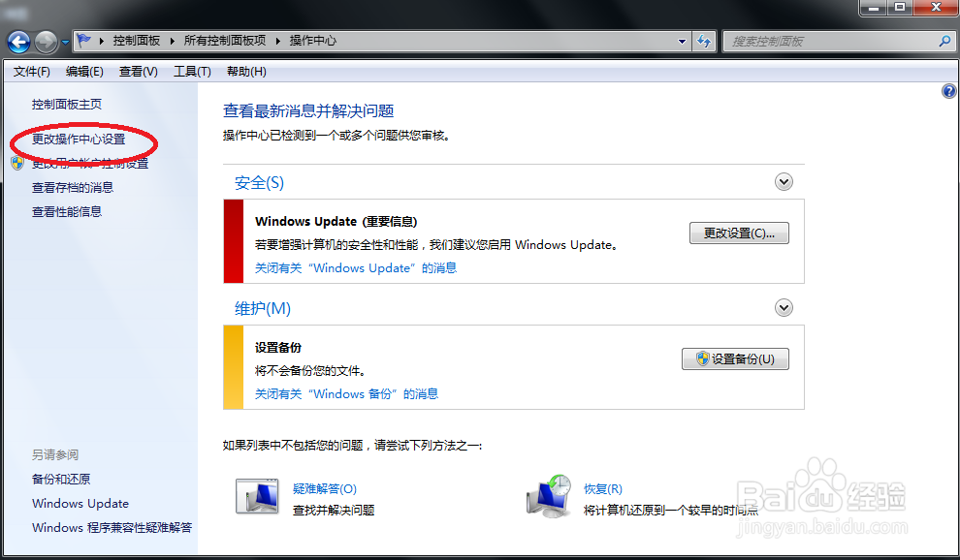Click the Action Center flag icon in address bar
960x560 pixels.
[x=83, y=41]
